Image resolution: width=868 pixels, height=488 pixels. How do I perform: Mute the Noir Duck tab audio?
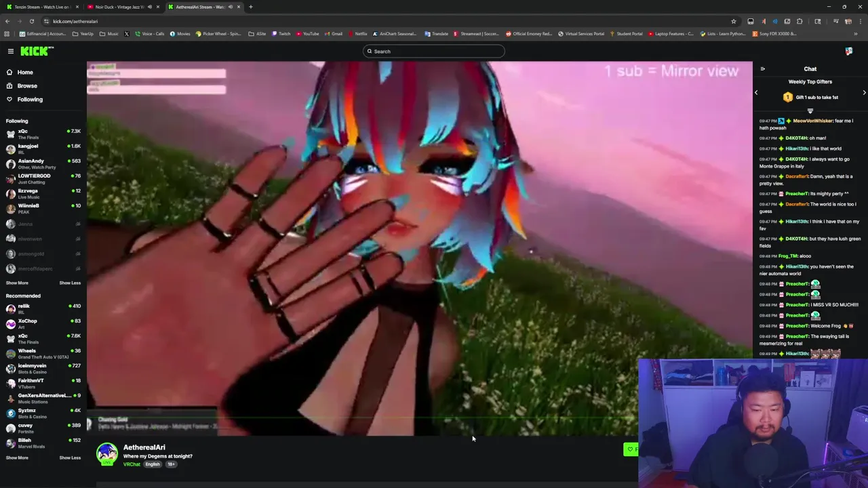(x=149, y=7)
